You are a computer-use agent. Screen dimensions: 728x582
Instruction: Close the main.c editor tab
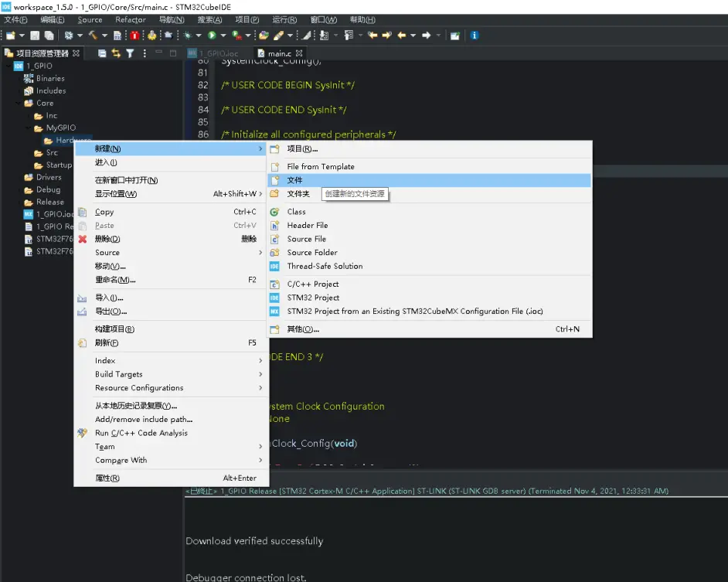(299, 53)
